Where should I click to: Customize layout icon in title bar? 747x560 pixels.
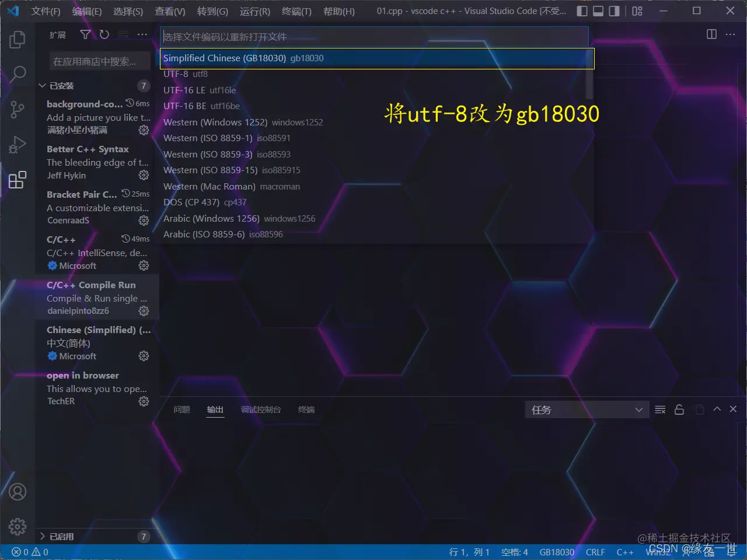pyautogui.click(x=637, y=11)
